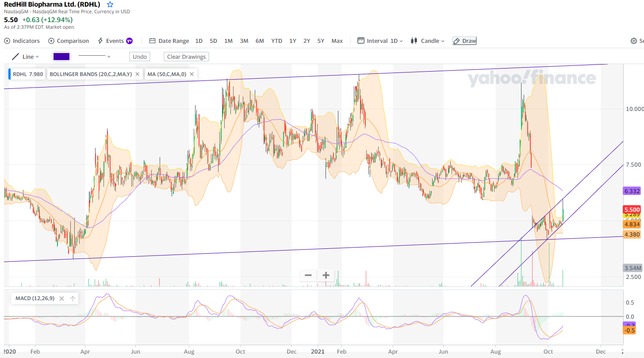Image resolution: width=644 pixels, height=358 pixels.
Task: Click the -0.5 MACD signal value tag
Action: point(630,331)
